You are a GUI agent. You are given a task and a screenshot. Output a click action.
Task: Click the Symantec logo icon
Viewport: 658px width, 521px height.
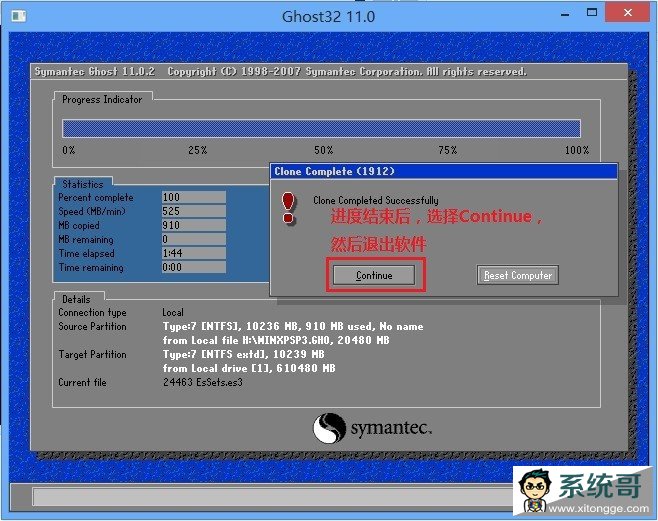point(329,428)
